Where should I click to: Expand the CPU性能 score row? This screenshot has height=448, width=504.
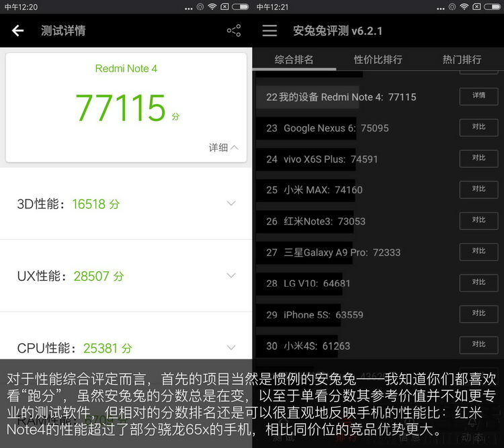(231, 347)
